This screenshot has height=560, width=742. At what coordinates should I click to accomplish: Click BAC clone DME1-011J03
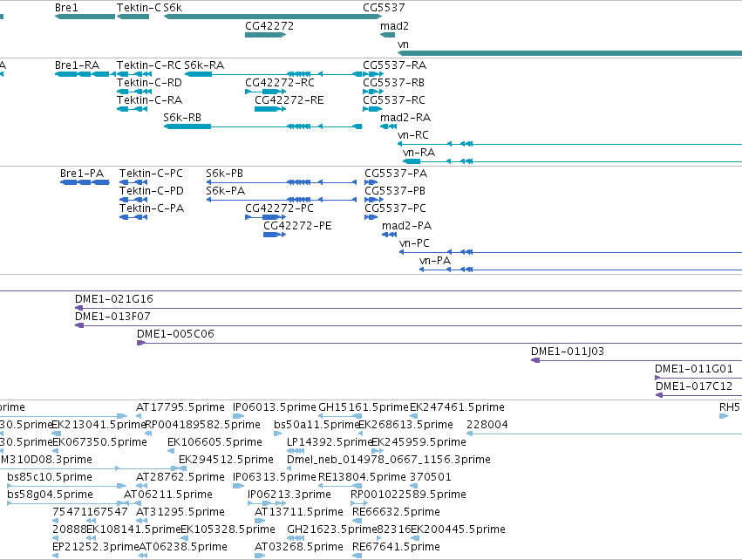(636, 361)
